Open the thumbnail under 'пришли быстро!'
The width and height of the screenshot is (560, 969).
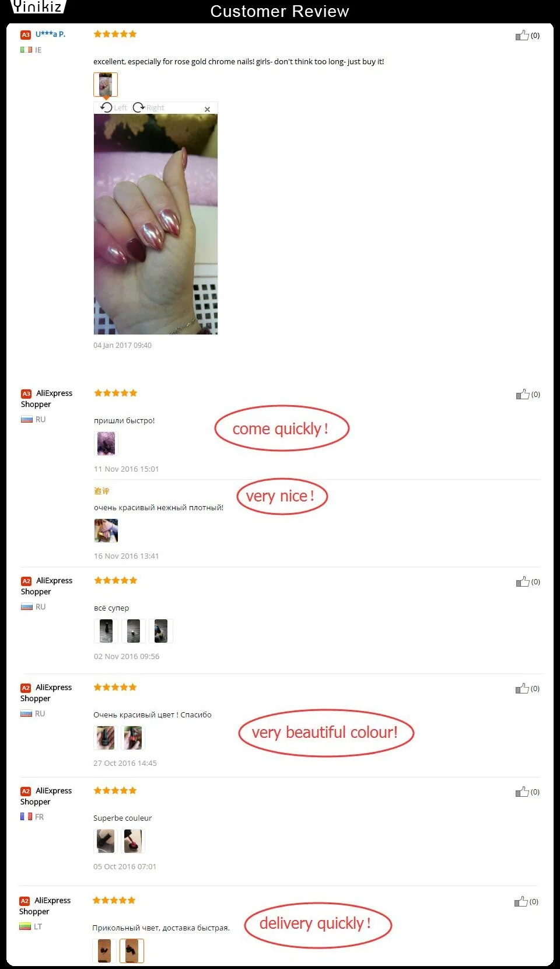(x=106, y=444)
